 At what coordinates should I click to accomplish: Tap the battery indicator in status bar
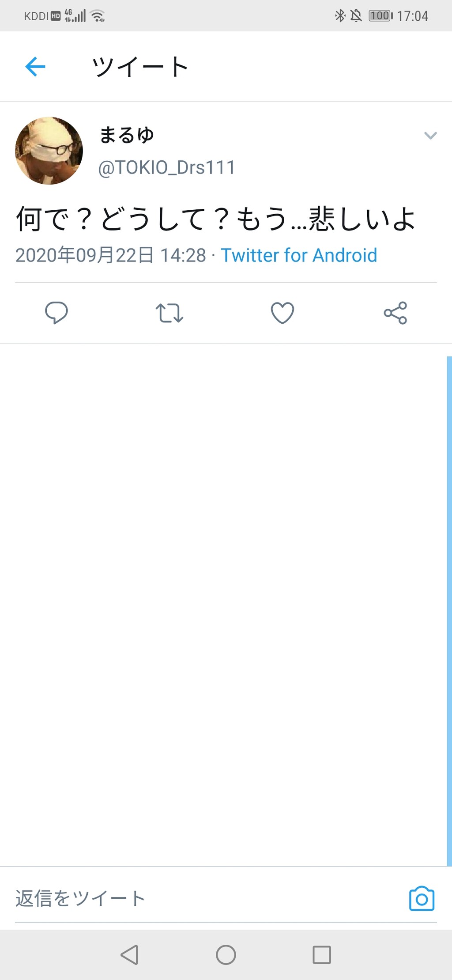pos(380,16)
